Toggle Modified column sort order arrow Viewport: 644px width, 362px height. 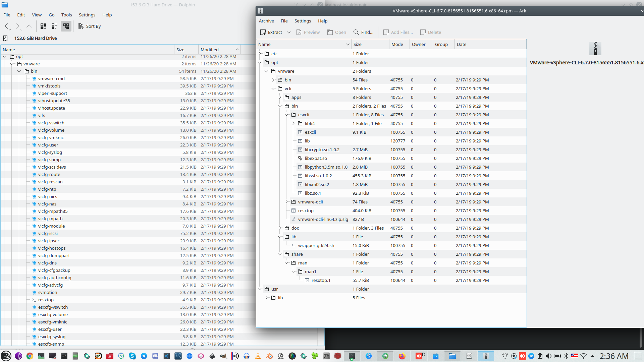[x=237, y=50]
